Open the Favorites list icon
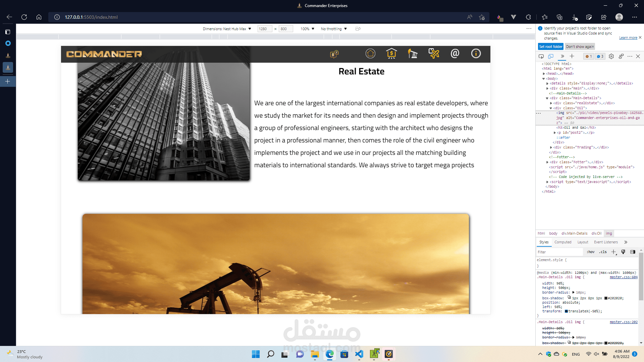 coord(545,17)
